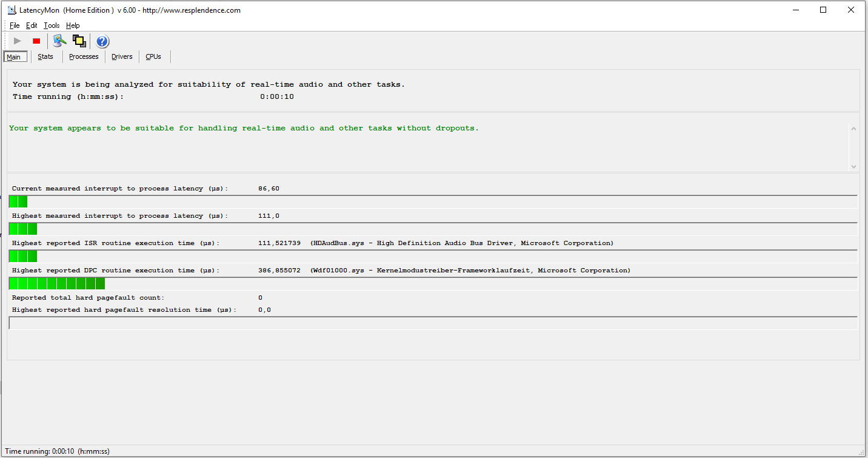Open Options via the computer-with-brush icon

(x=59, y=41)
